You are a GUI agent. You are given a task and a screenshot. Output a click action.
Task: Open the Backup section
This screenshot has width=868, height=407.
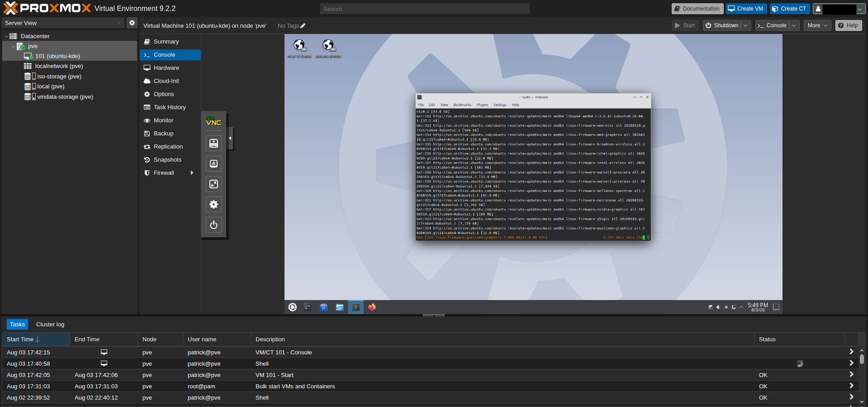tap(170, 133)
